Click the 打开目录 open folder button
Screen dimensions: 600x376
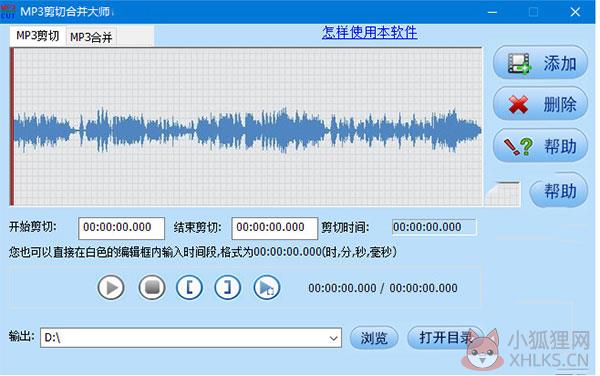coord(446,337)
